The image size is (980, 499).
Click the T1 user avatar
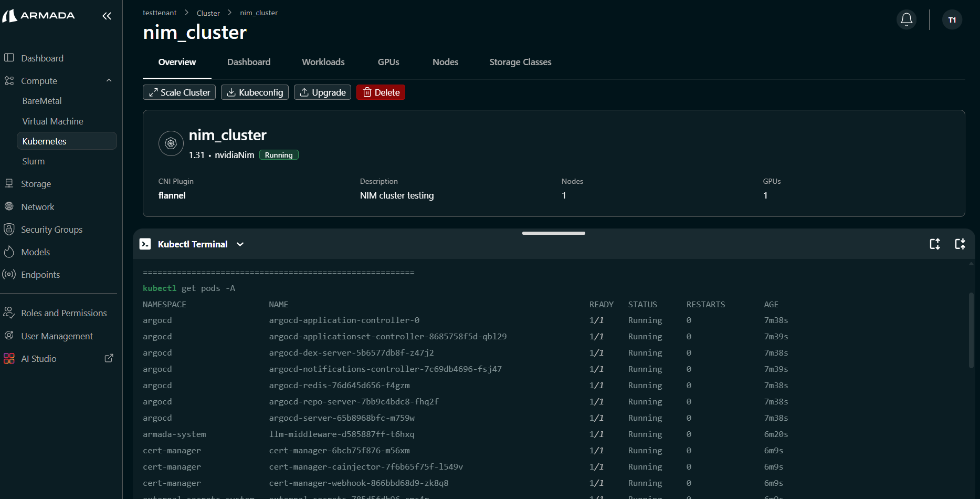(952, 20)
